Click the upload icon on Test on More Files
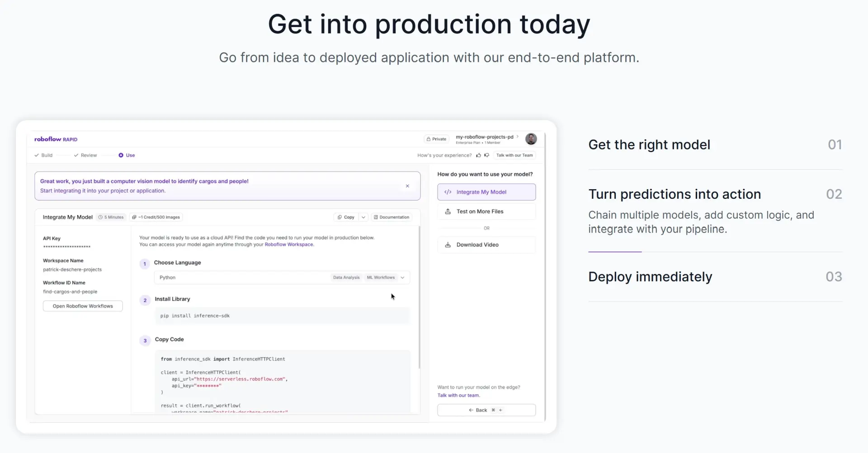The height and width of the screenshot is (453, 868). tap(448, 211)
